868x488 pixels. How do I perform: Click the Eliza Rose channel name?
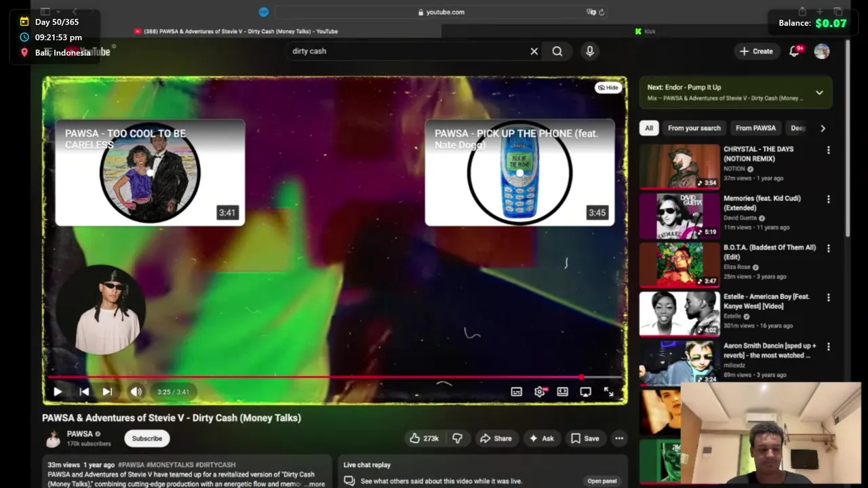738,267
